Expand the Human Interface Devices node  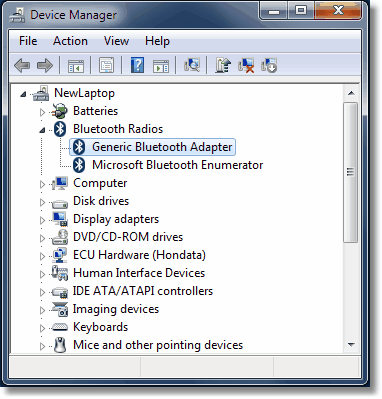pos(42,274)
